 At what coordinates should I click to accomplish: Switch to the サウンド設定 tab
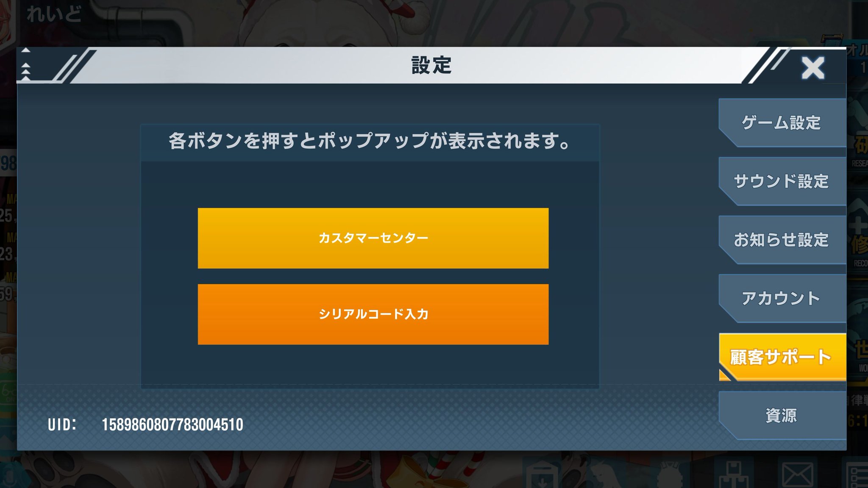click(x=782, y=181)
